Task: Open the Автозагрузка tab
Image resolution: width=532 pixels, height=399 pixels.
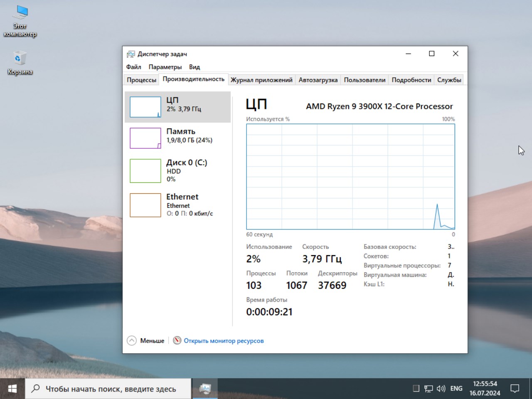Action: 318,80
